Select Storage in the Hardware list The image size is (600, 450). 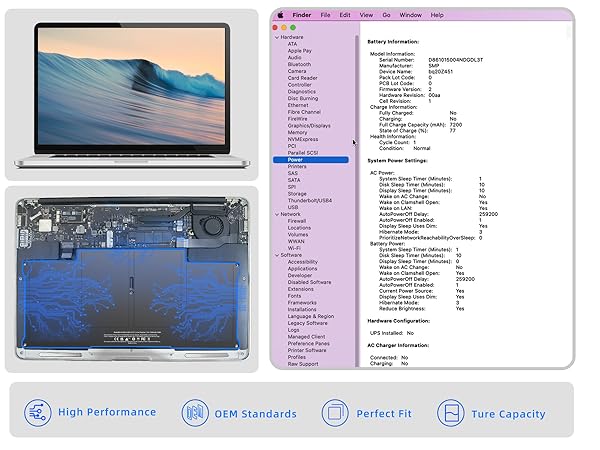pos(297,194)
